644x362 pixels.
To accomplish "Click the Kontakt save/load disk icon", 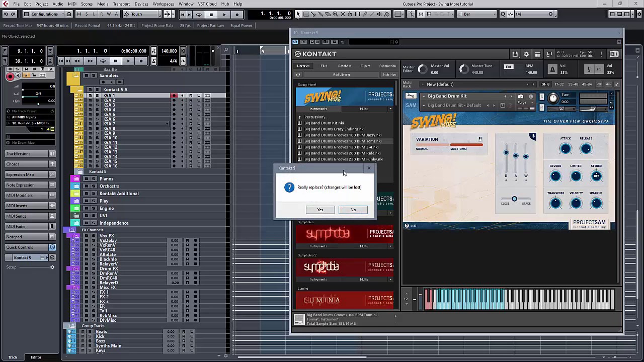I will 515,54.
